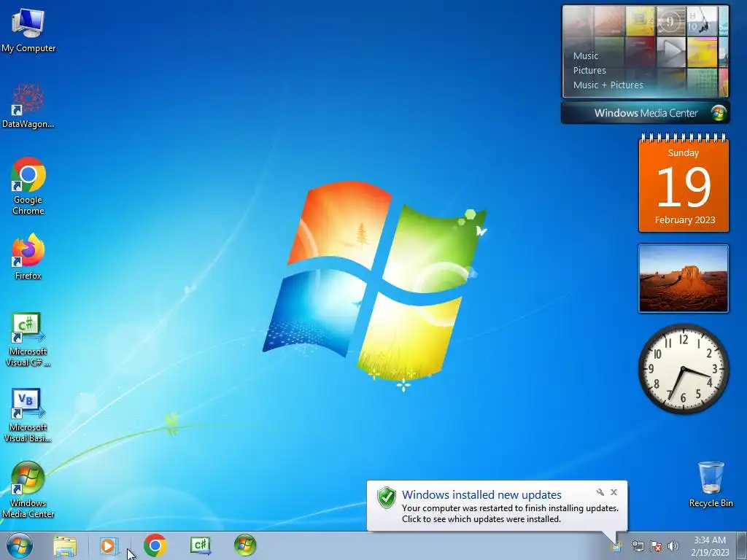Select the Windows Media Center desktop shortcut
This screenshot has width=747, height=560.
[x=28, y=489]
